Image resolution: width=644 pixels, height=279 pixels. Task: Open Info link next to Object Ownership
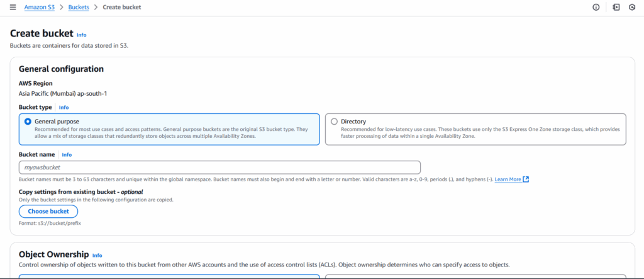pos(97,255)
